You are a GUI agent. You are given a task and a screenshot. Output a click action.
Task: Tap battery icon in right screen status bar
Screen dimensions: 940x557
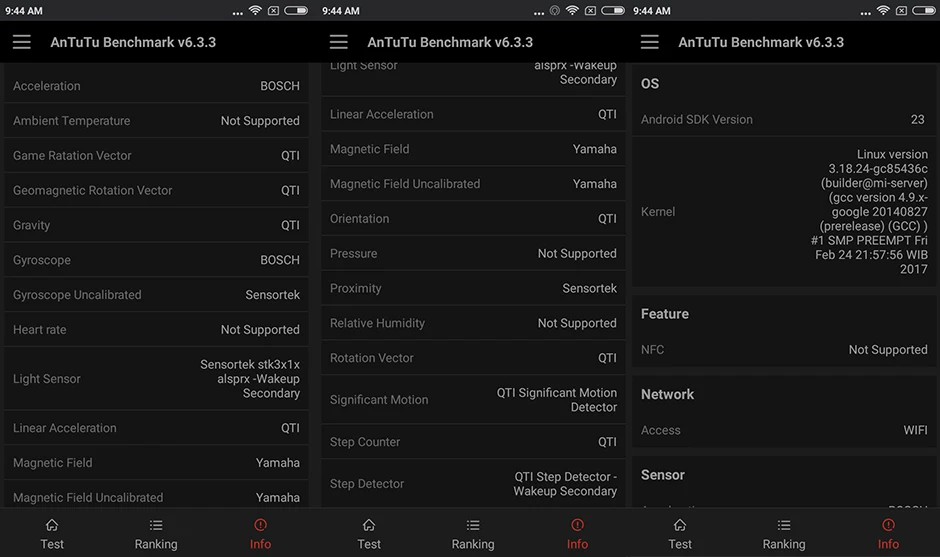[924, 10]
